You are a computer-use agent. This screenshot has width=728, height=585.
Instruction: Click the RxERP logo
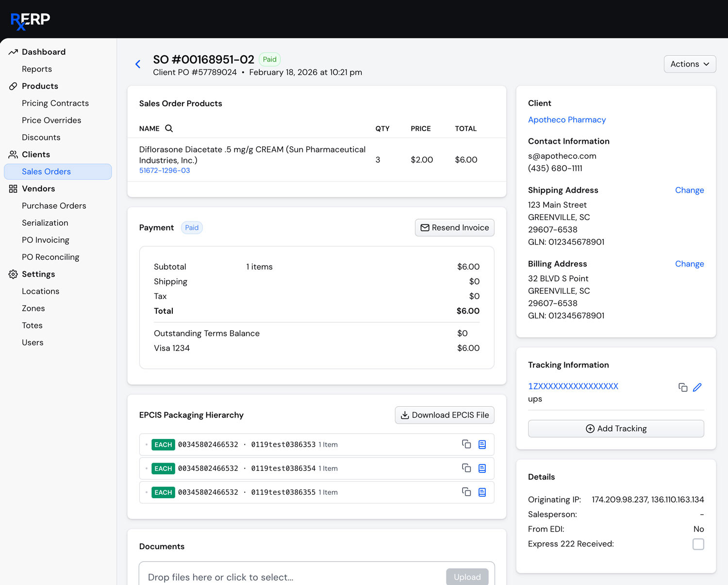[x=30, y=20]
